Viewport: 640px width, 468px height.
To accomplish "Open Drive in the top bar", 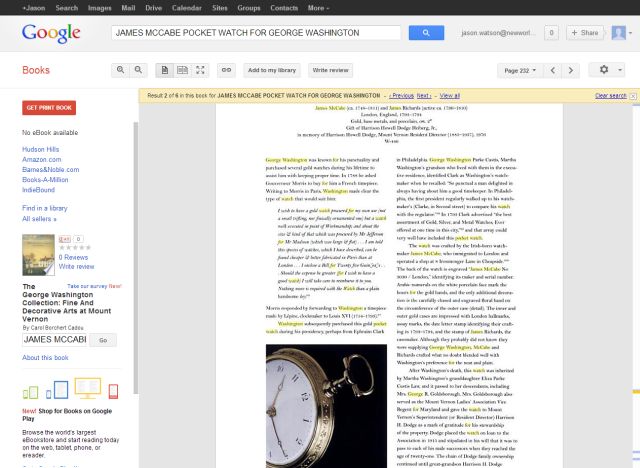I will pyautogui.click(x=153, y=8).
